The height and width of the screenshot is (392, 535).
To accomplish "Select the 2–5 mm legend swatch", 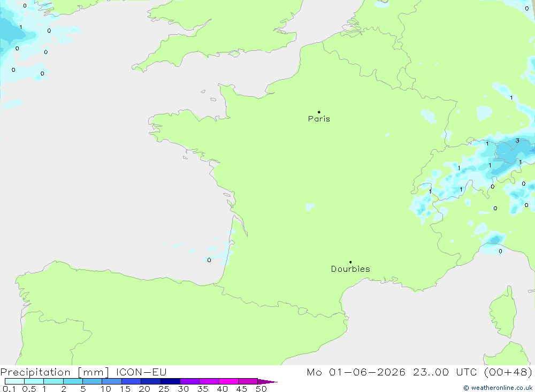I will [73, 381].
